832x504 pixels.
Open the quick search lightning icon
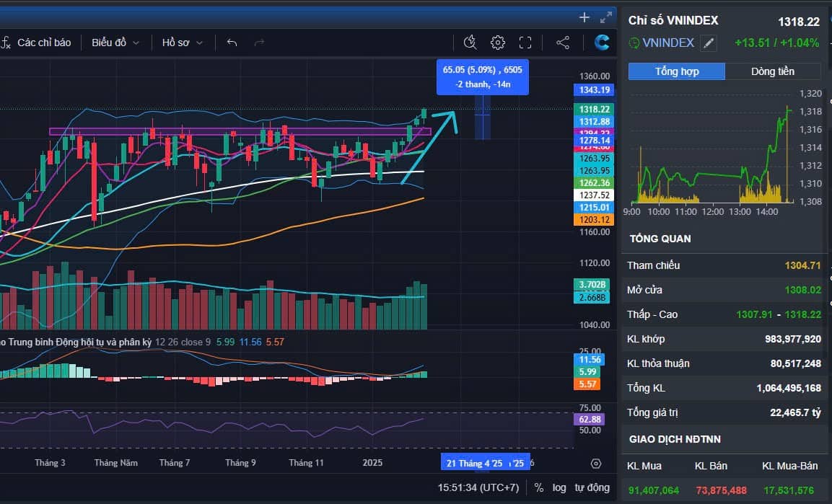point(470,43)
